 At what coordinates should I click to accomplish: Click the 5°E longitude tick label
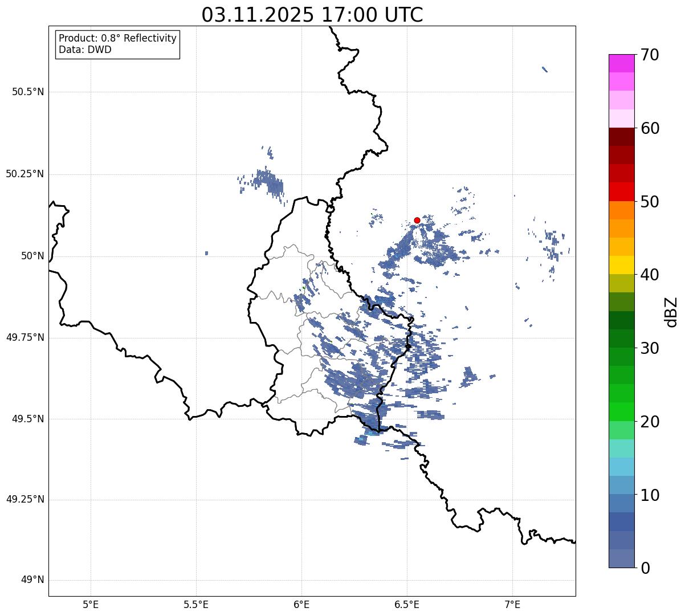[x=91, y=604]
